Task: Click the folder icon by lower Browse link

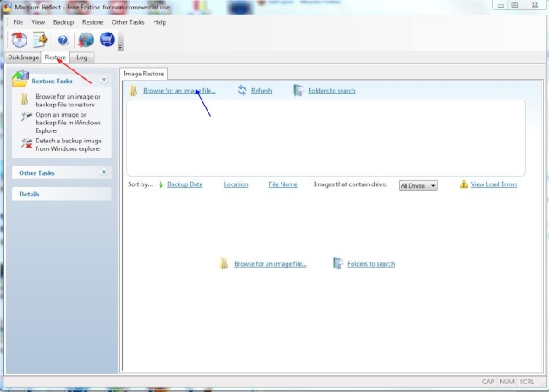Action: pyautogui.click(x=224, y=263)
